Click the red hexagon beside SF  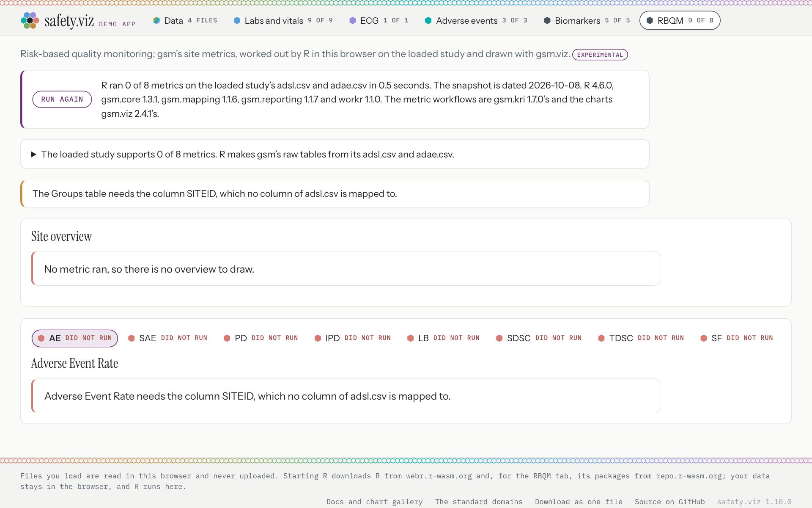[x=704, y=338]
